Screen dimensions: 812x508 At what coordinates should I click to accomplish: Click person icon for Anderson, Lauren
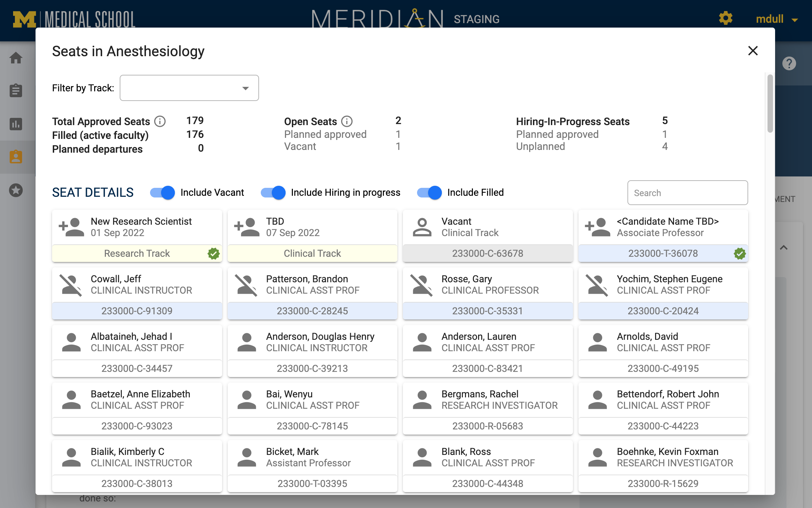pyautogui.click(x=422, y=342)
